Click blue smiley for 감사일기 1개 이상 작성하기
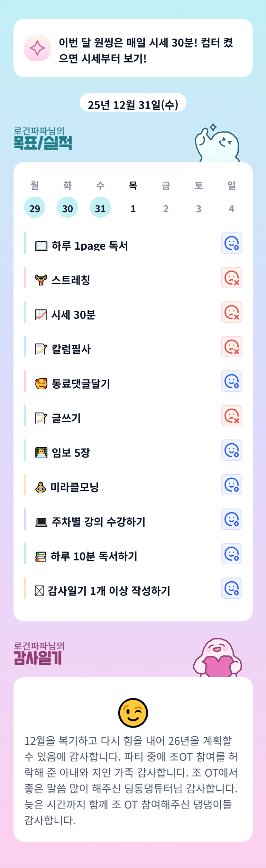Image resolution: width=266 pixels, height=868 pixels. 231,588
